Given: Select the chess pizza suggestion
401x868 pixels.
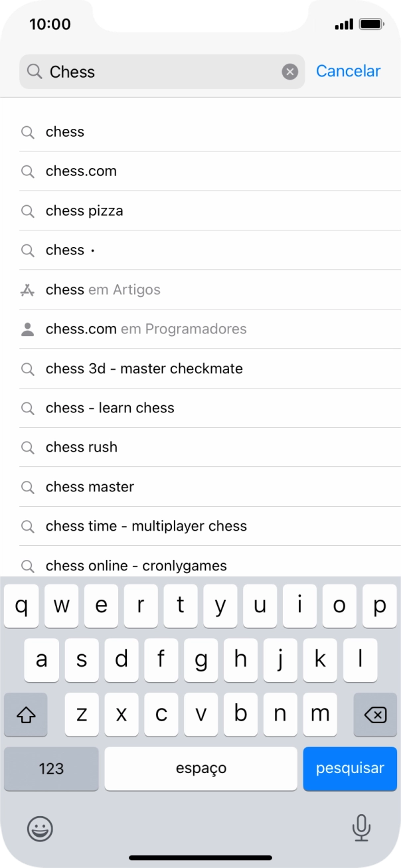Looking at the screenshot, I should [84, 211].
